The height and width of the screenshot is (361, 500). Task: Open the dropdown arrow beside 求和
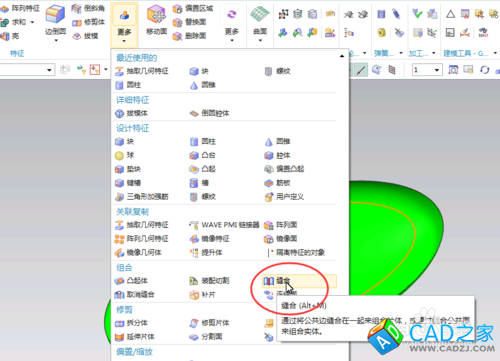tap(32, 22)
